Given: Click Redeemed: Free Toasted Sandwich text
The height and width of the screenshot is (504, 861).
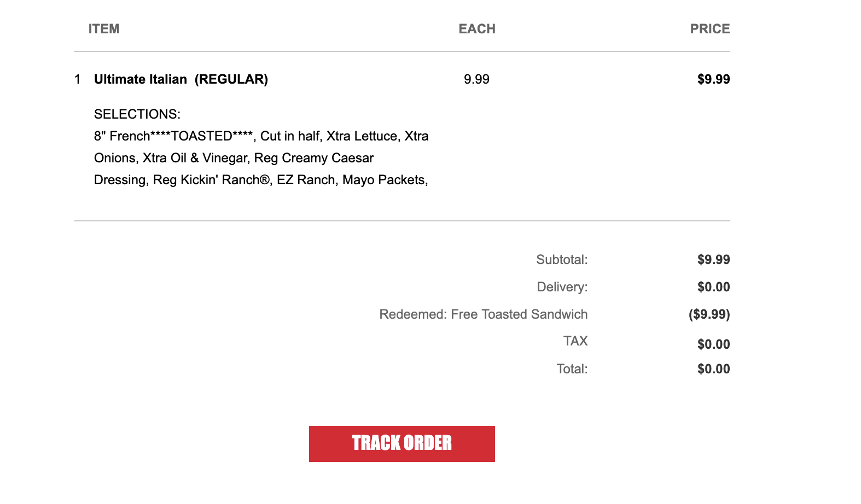Looking at the screenshot, I should (x=483, y=314).
